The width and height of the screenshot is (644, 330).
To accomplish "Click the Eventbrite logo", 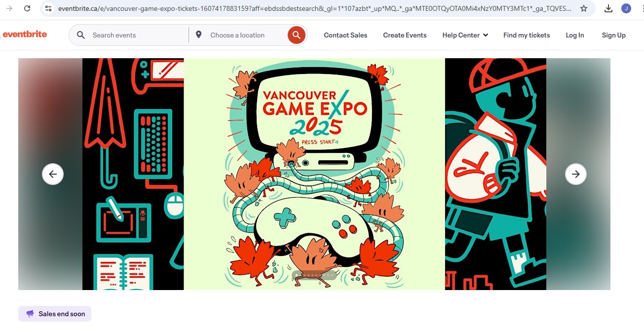I will pos(25,35).
